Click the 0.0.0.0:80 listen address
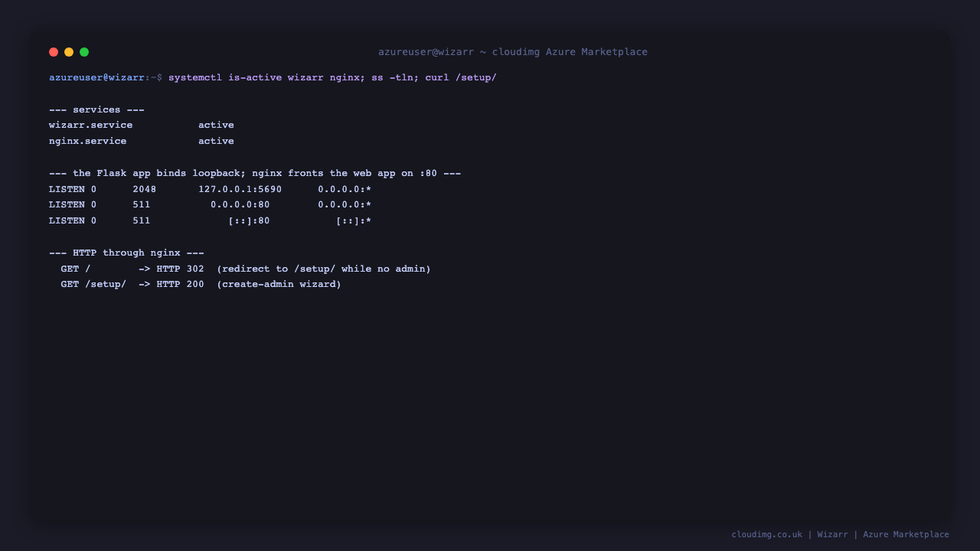The width and height of the screenshot is (980, 551). (240, 204)
